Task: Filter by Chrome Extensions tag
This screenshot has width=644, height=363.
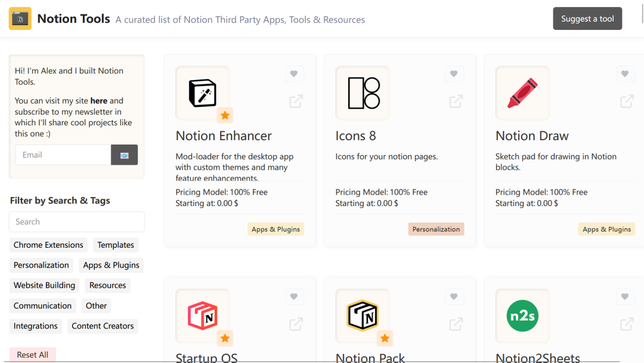Action: pos(48,245)
